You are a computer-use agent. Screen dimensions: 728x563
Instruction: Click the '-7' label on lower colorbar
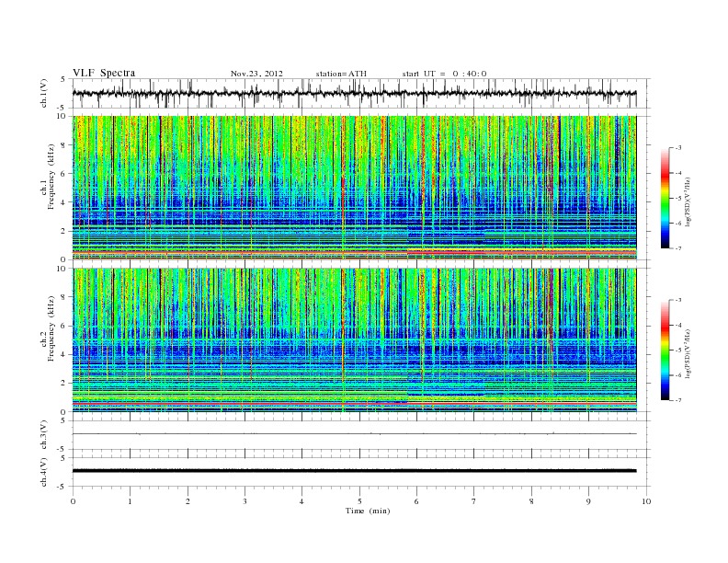pos(678,400)
